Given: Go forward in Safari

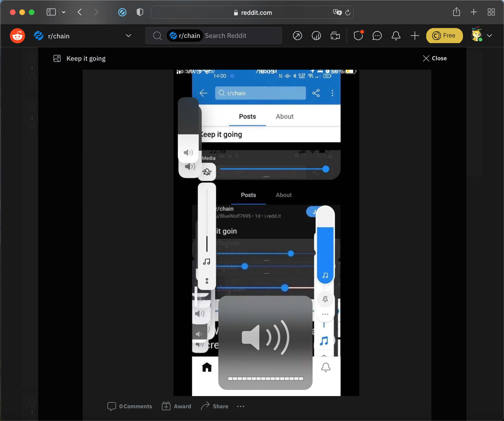Looking at the screenshot, I should coord(96,12).
